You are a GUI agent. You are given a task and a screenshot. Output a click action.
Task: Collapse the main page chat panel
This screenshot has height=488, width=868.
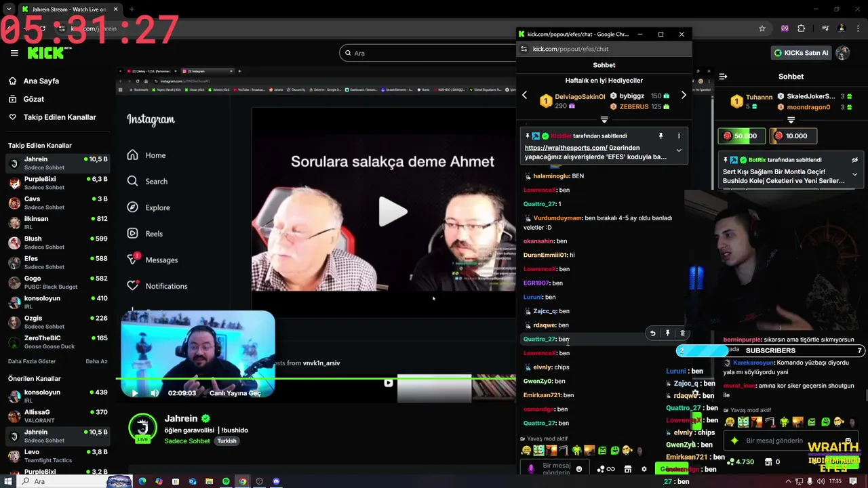click(x=723, y=77)
